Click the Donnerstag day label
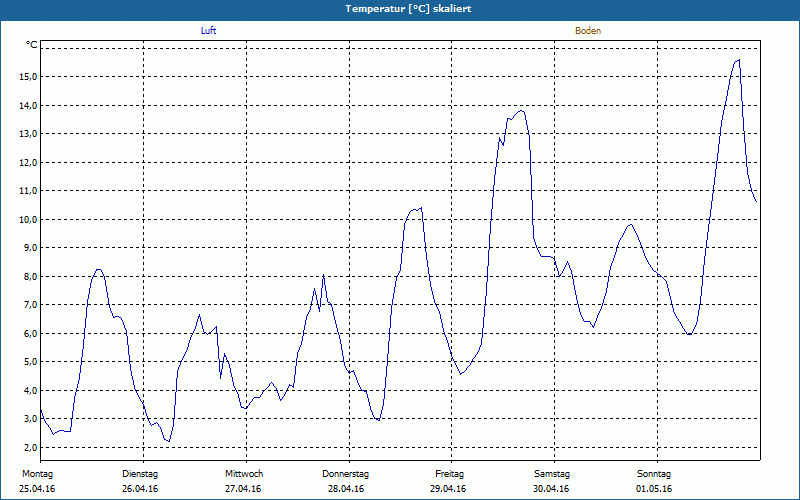The image size is (800, 500). pos(345,474)
